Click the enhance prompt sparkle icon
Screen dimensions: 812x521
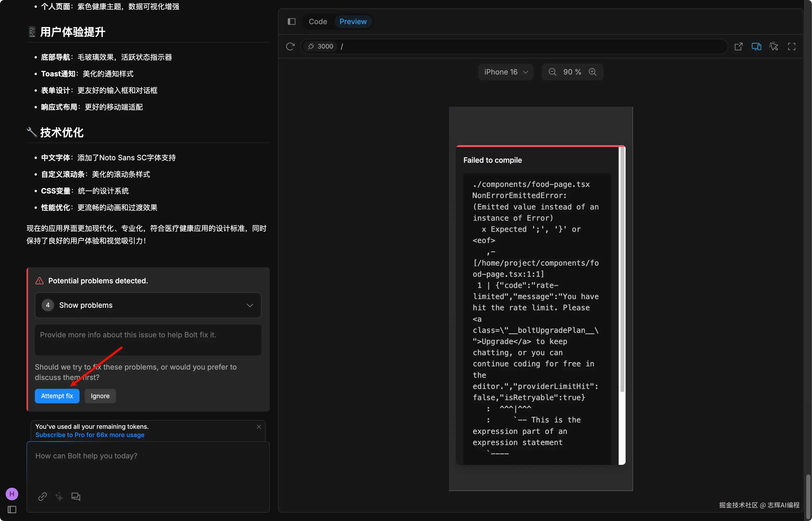point(59,496)
